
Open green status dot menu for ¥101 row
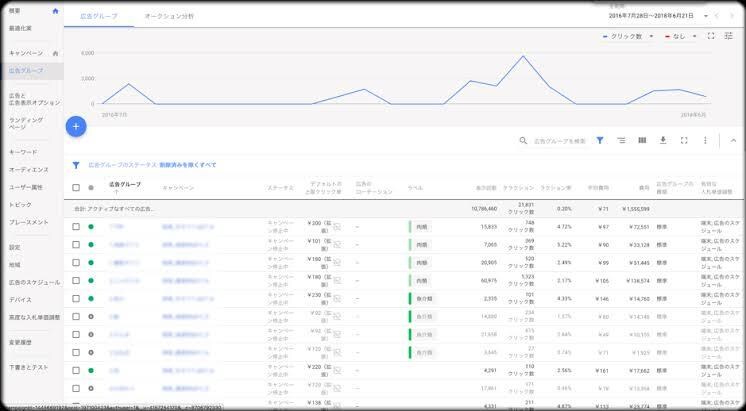(x=91, y=245)
